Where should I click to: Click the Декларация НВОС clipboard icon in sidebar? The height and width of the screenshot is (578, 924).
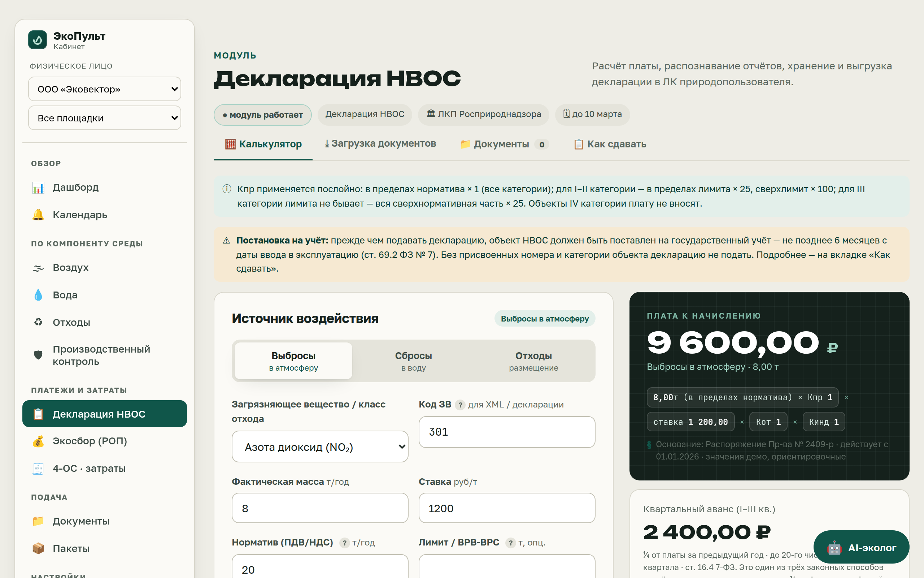[x=38, y=414]
